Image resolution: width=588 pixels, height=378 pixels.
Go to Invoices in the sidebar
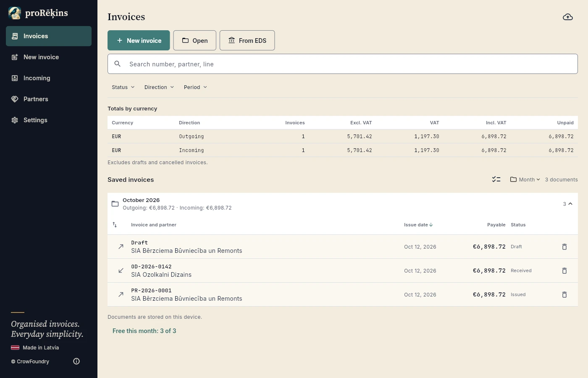click(x=49, y=36)
